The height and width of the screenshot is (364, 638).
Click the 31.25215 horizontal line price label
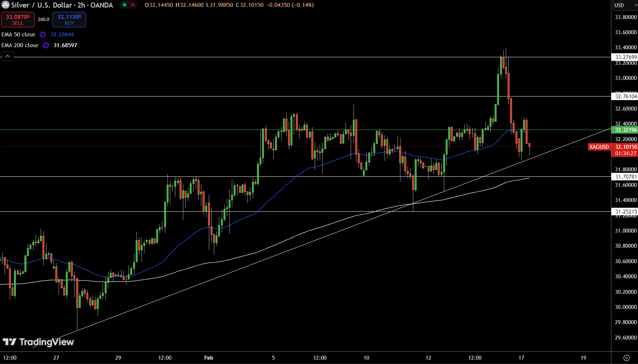pos(625,211)
